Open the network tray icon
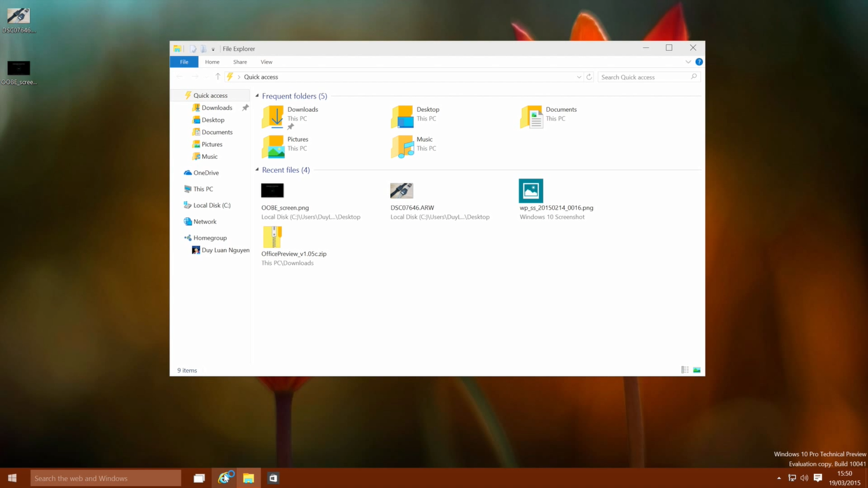Image resolution: width=868 pixels, height=488 pixels. pyautogui.click(x=792, y=478)
